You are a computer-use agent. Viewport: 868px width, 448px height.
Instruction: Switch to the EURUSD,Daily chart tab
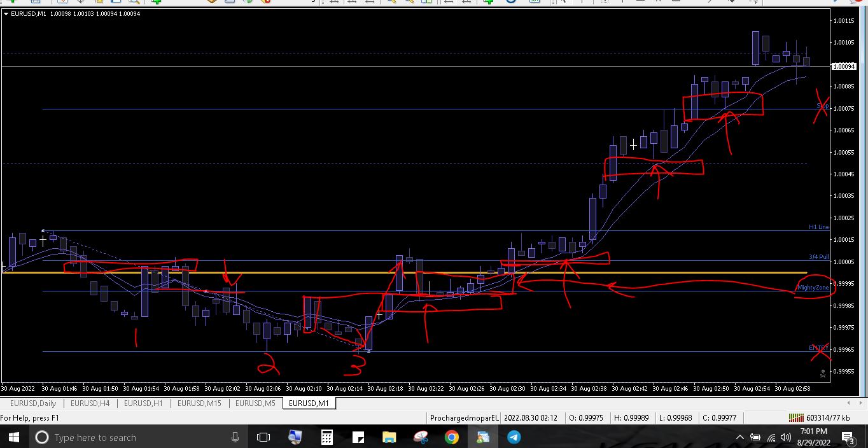pos(33,403)
